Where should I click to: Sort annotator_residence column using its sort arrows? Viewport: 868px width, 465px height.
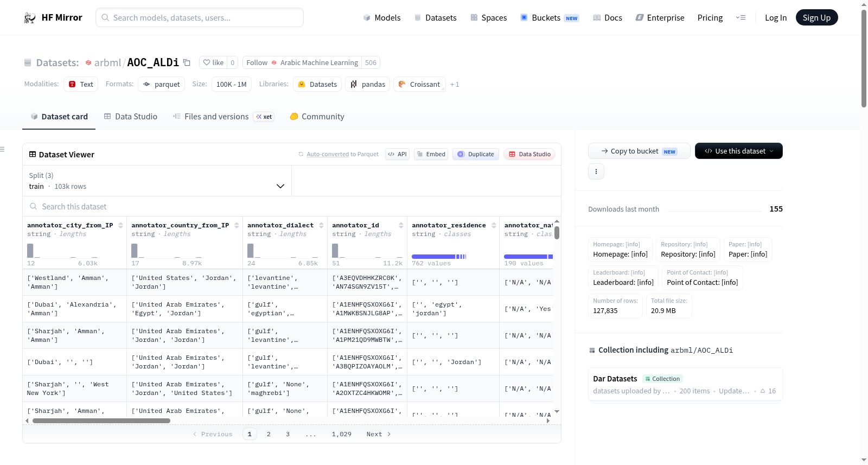(x=494, y=225)
